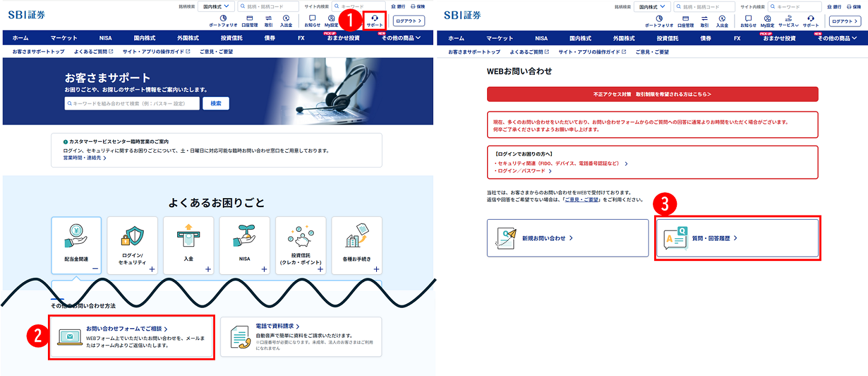Select 各種お手続き category tile
The height and width of the screenshot is (376, 868).
pyautogui.click(x=356, y=245)
